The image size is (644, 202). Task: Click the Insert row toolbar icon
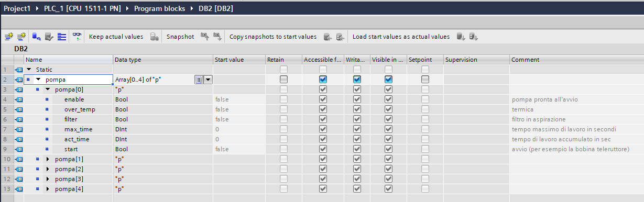(9, 37)
